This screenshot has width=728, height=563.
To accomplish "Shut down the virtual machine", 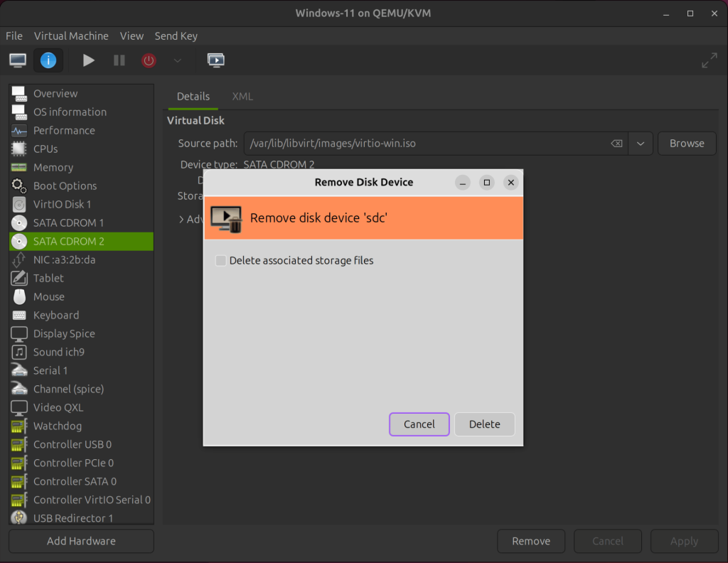I will pos(148,60).
